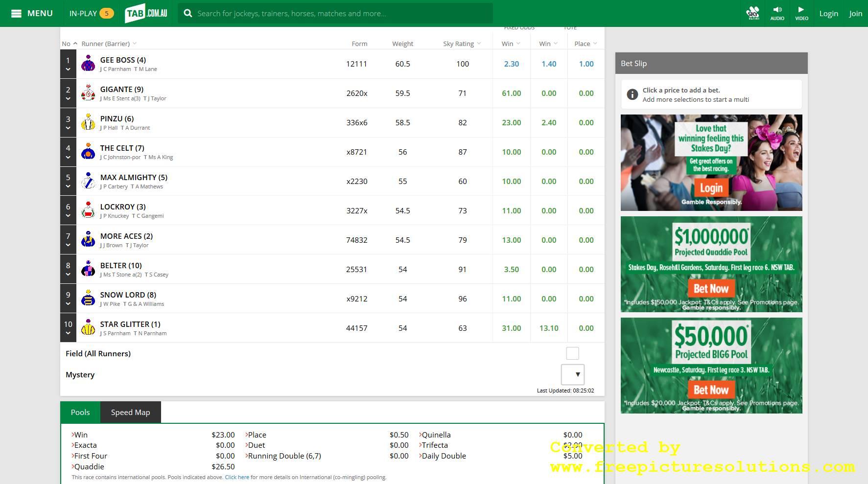
Task: Expand runner 6 Lockroy details
Action: 68,216
